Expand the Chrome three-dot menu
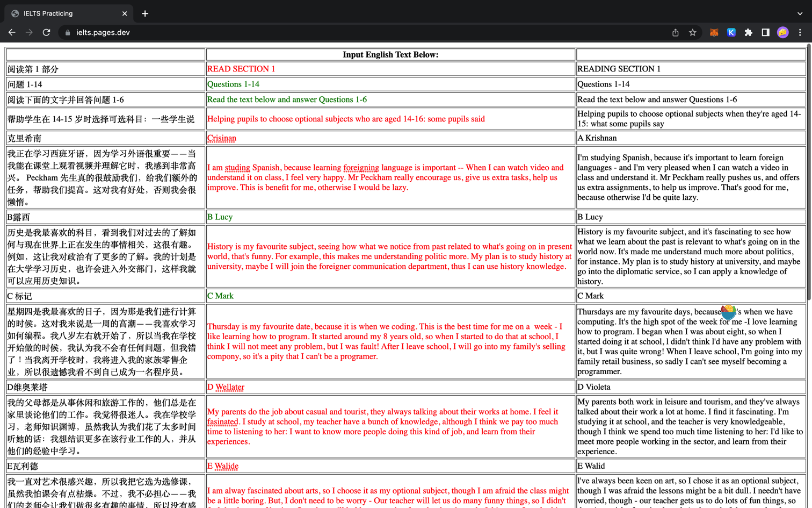 tap(800, 32)
